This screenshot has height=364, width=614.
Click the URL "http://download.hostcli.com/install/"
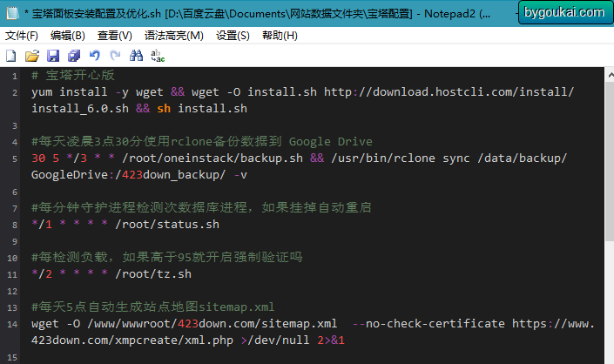[x=449, y=92]
